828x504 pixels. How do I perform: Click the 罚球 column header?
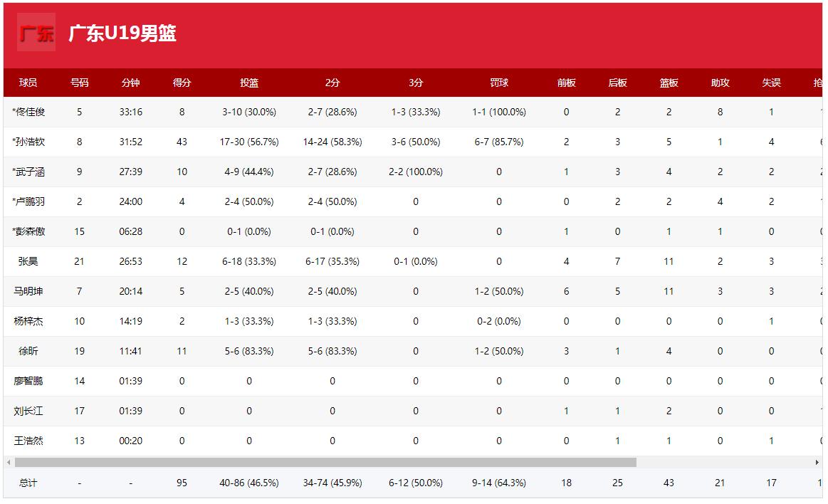point(499,83)
